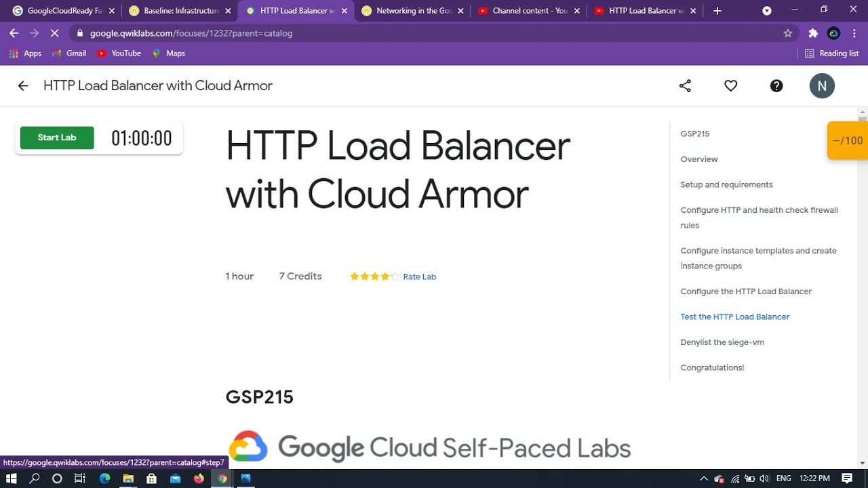Open the Windows Start menu
This screenshot has height=488, width=868.
click(12, 479)
